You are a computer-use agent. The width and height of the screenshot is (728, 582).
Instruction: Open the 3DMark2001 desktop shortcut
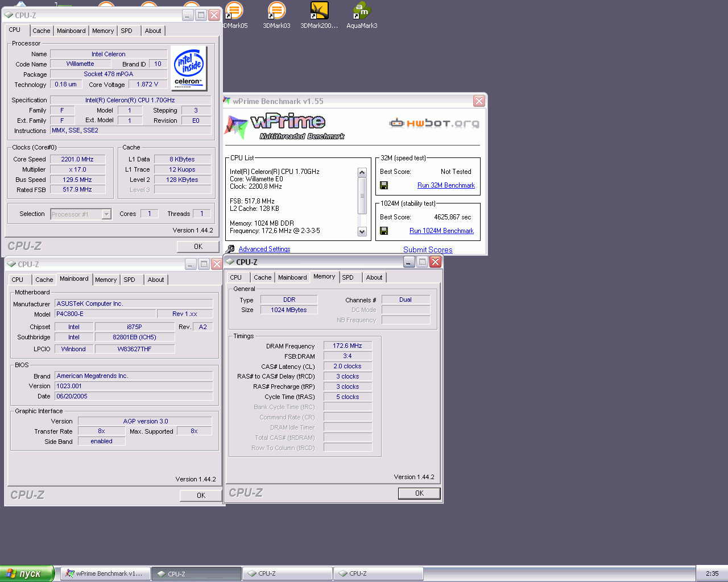point(319,15)
